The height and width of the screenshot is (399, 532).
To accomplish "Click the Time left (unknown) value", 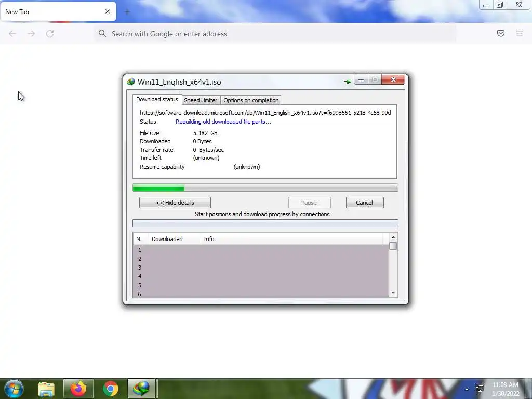I will click(x=206, y=158).
